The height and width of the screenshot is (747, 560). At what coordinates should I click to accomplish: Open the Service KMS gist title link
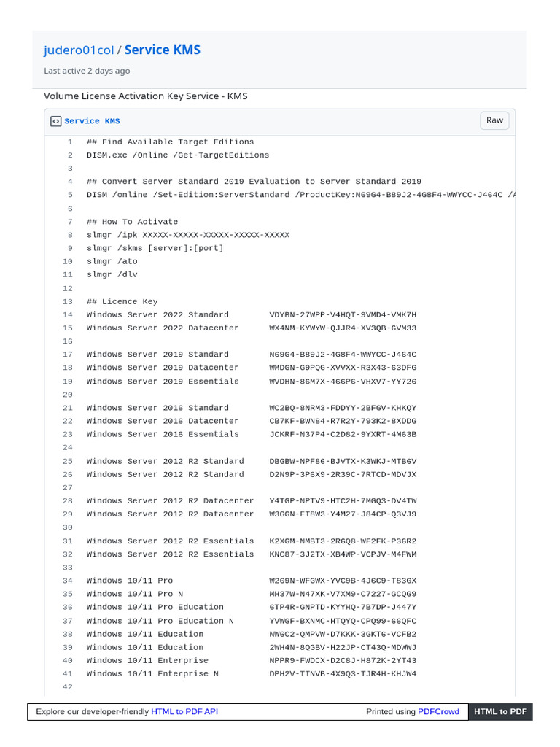(163, 50)
